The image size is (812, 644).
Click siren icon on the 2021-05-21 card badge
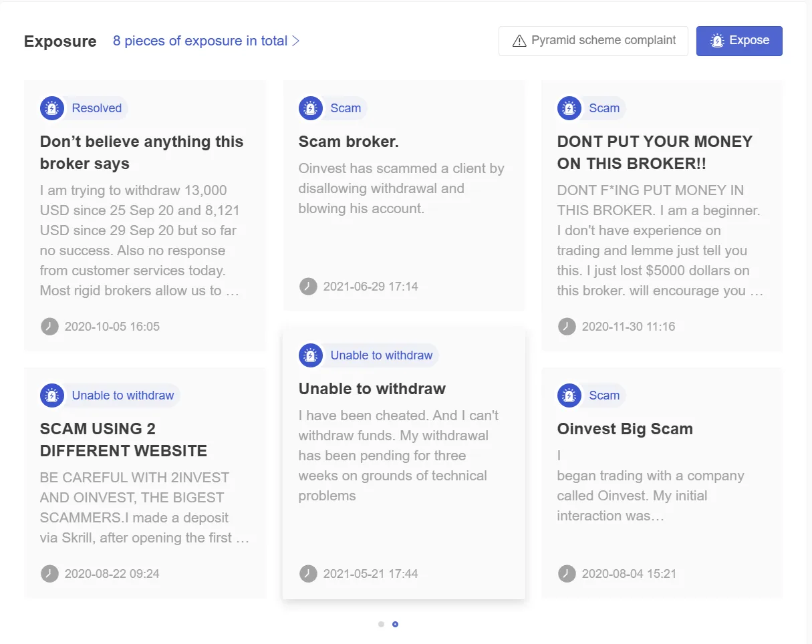311,355
